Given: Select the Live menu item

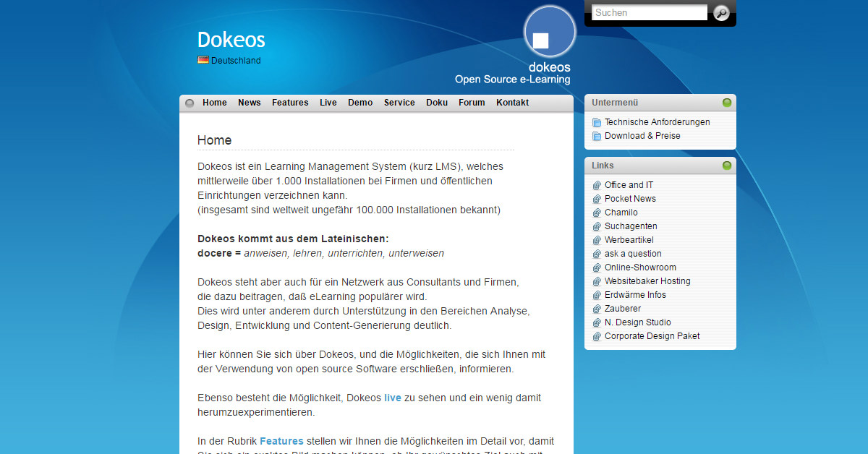Looking at the screenshot, I should pyautogui.click(x=328, y=103).
